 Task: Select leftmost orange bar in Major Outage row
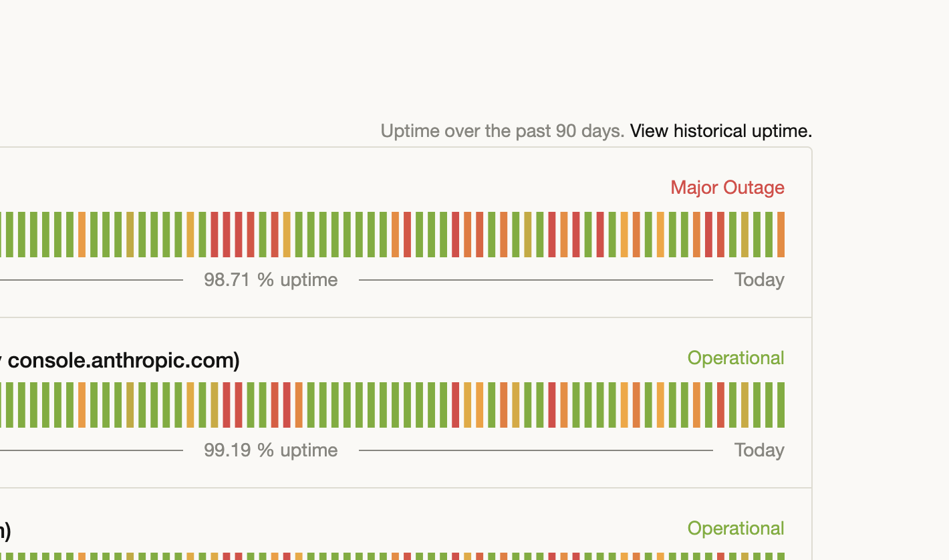pos(82,235)
